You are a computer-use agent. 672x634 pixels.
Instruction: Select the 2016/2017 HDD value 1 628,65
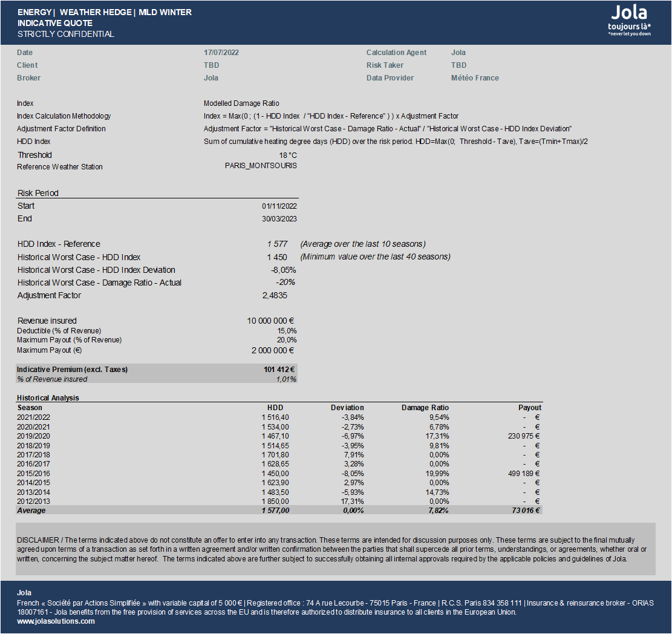point(275,464)
